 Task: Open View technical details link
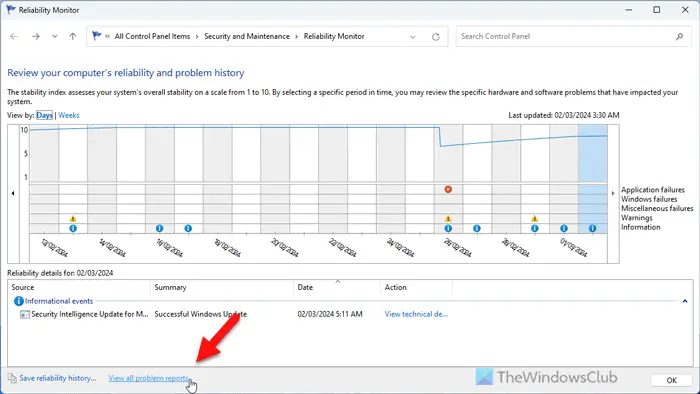coord(416,314)
